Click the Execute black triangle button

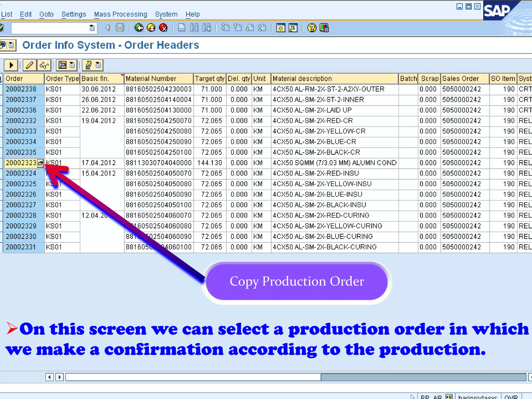coord(11,65)
